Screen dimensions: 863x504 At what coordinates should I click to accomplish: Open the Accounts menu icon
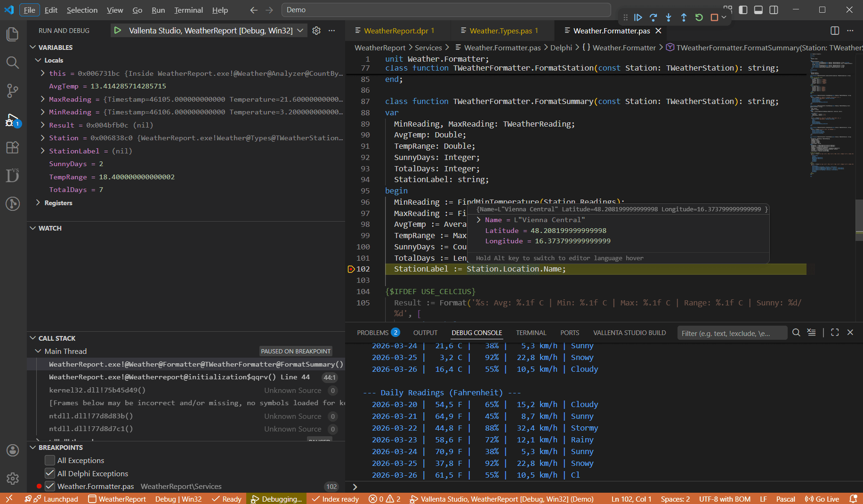13,450
